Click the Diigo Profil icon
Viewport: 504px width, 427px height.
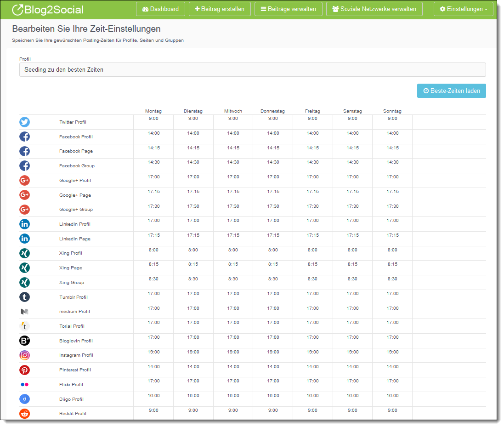25,399
